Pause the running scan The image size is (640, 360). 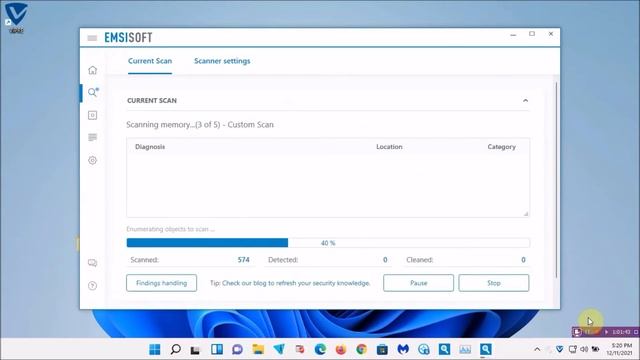(418, 283)
